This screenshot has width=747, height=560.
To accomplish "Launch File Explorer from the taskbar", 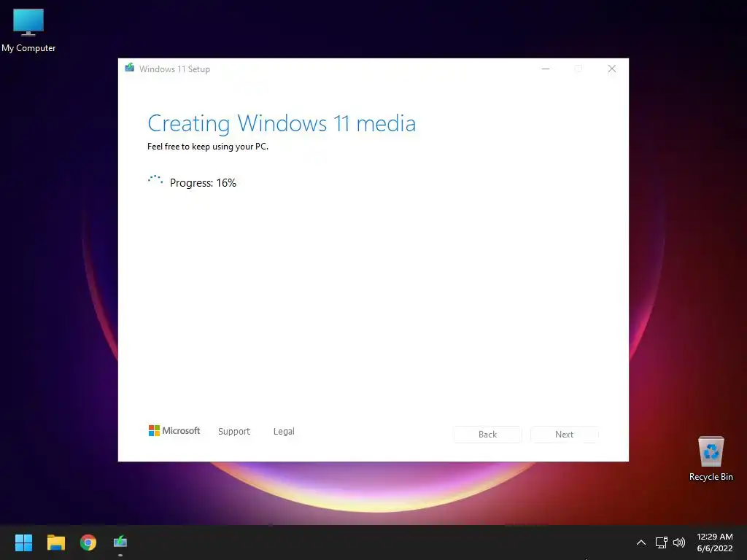I will 55,542.
